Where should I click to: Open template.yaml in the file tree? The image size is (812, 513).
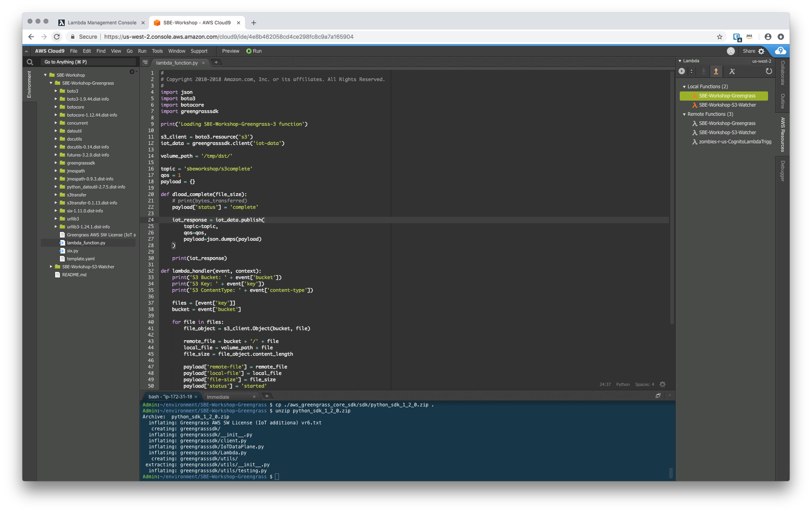coord(80,259)
